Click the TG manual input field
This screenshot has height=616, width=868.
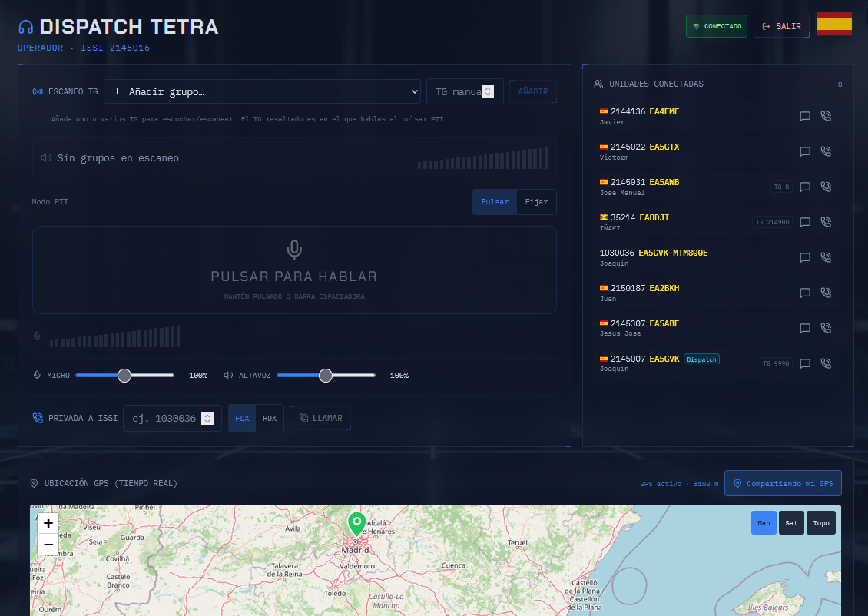click(x=465, y=92)
